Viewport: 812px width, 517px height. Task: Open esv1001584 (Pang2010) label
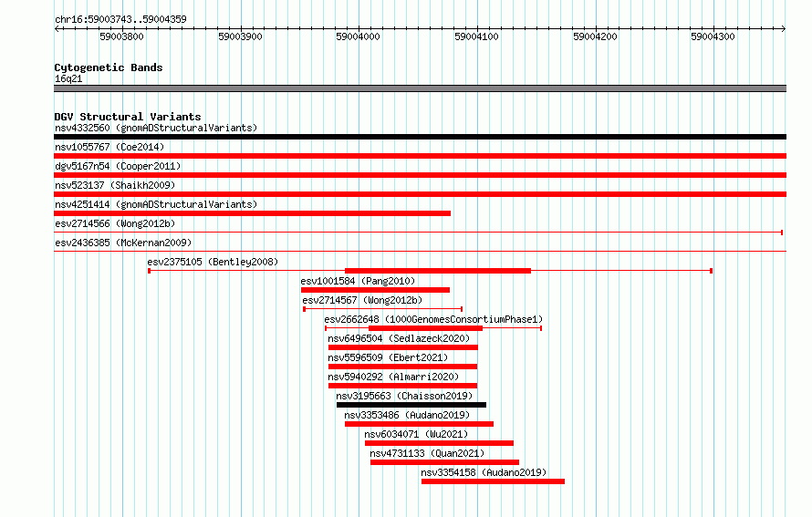click(x=358, y=281)
